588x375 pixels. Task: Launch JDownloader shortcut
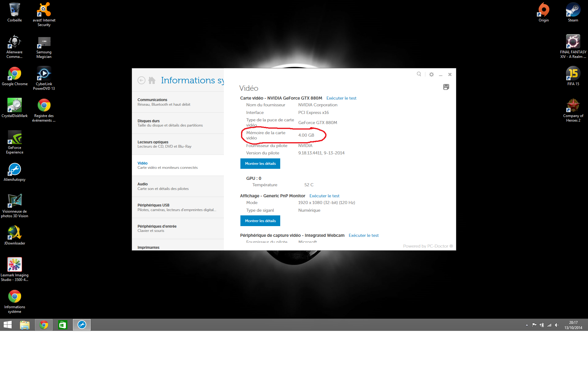coord(15,235)
